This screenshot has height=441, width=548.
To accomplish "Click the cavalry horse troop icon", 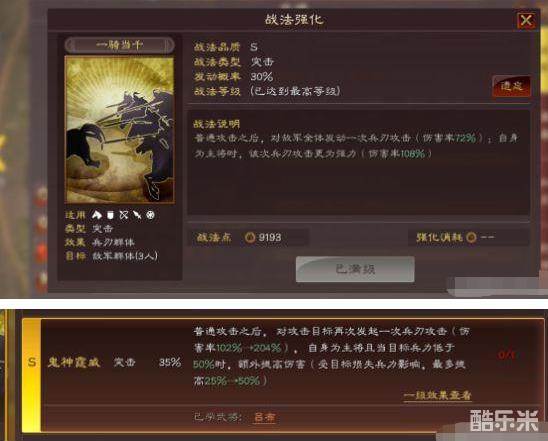I will [97, 215].
